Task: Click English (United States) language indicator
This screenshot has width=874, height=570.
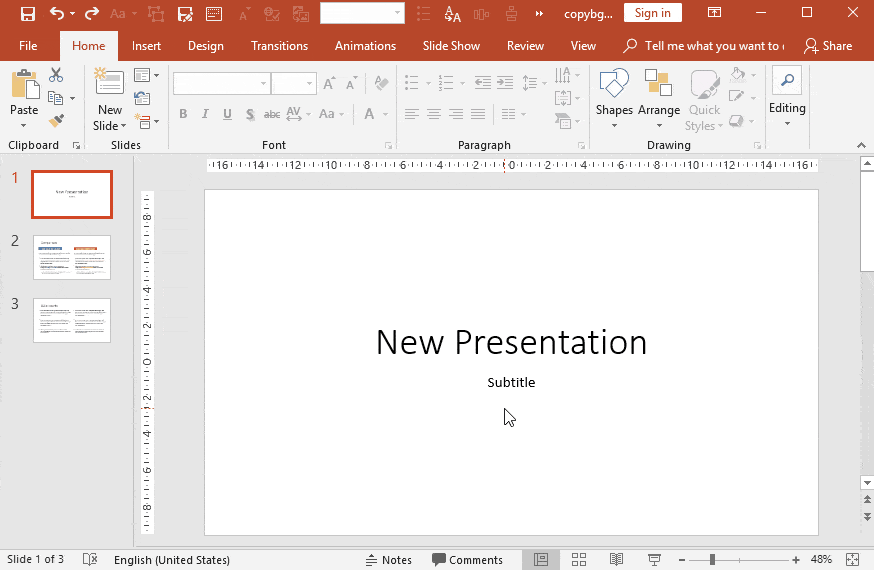Action: [172, 560]
